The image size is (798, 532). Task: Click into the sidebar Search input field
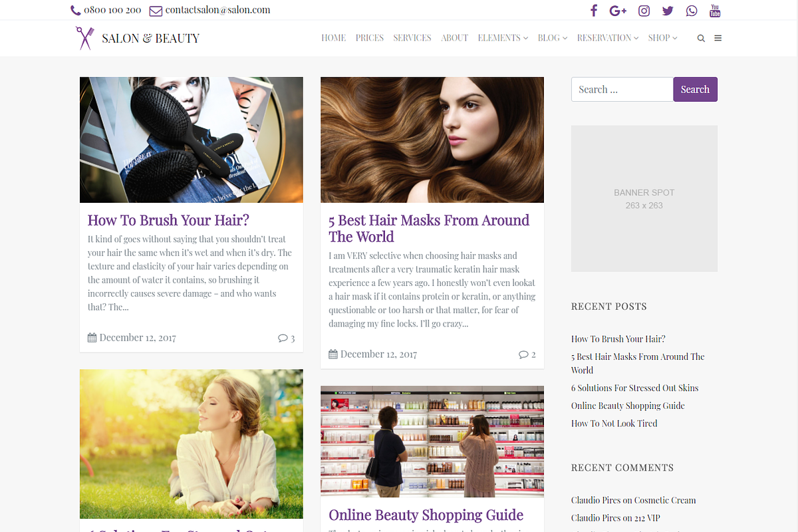point(622,90)
